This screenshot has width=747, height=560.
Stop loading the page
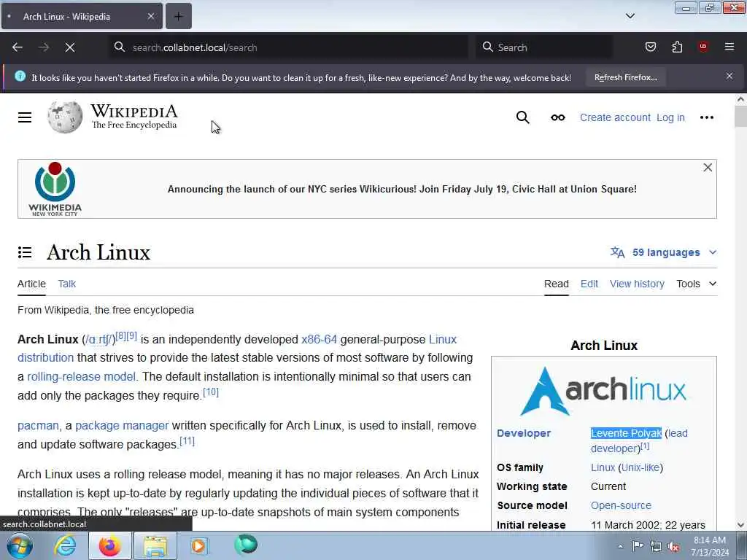pos(70,47)
